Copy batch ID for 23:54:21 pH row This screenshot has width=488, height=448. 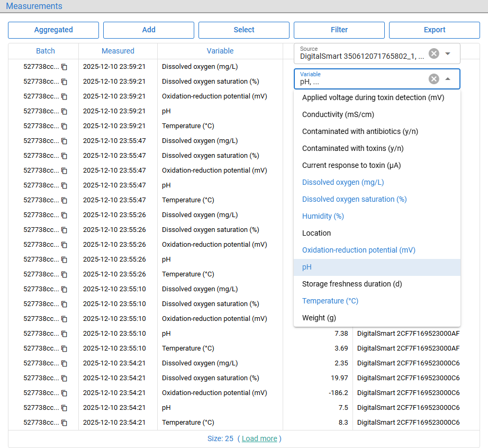64,408
